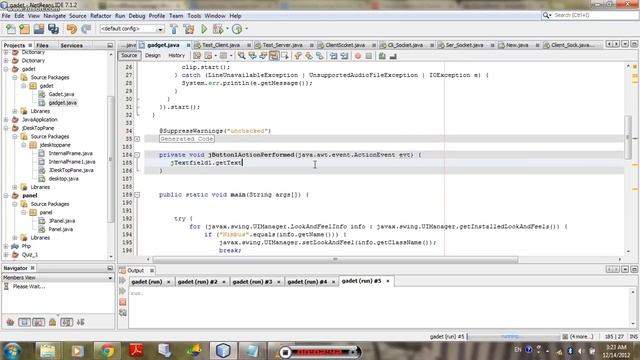Click the editor horizontal scrollbar

coord(335,259)
